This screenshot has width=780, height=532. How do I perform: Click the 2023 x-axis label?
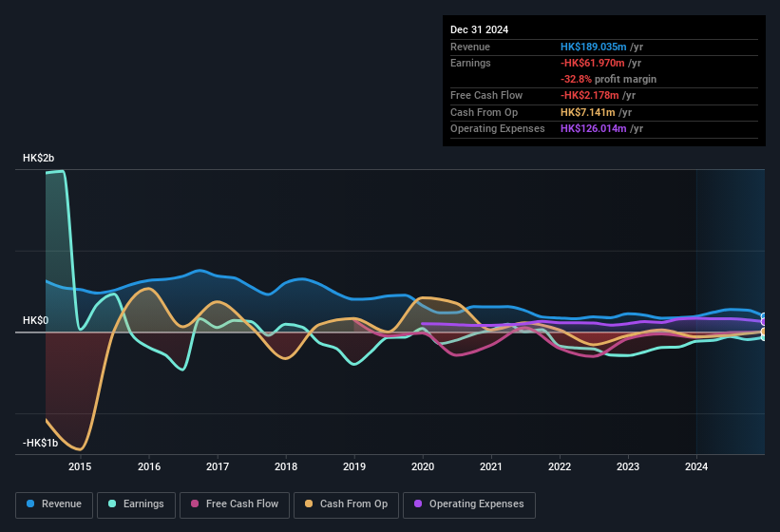[x=628, y=466]
